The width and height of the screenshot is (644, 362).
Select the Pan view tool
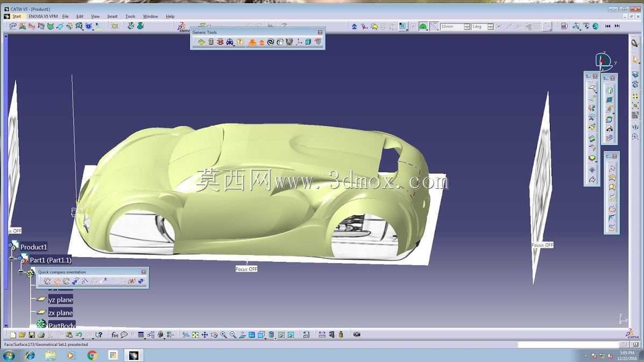[x=204, y=335]
